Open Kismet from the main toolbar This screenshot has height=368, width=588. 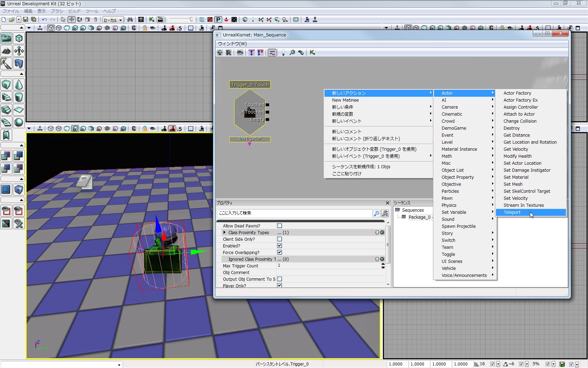(x=152, y=20)
